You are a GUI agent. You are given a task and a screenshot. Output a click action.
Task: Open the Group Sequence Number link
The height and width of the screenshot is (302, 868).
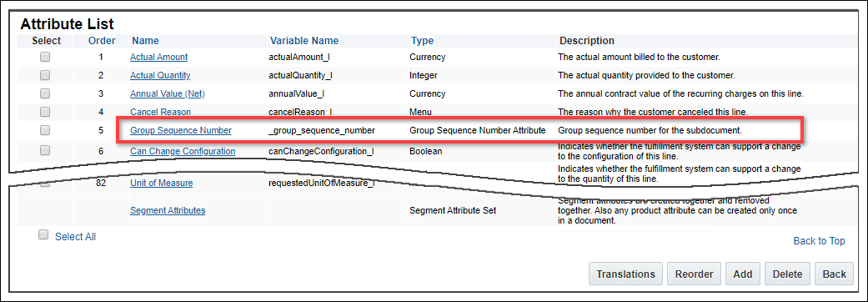coord(181,131)
